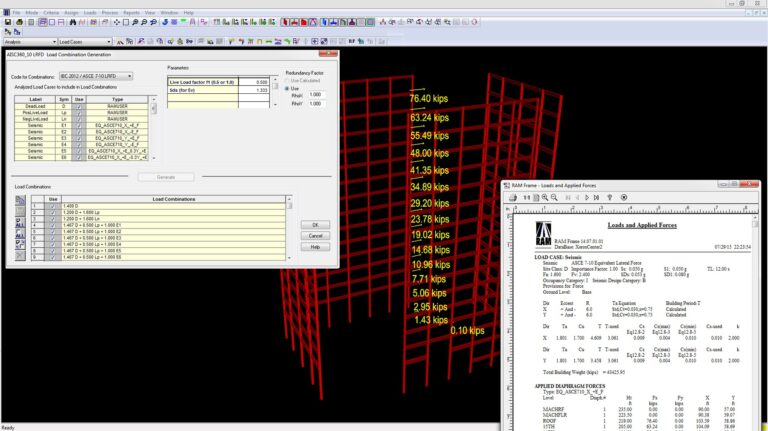Click the stop circle icon in report window

coord(624,197)
